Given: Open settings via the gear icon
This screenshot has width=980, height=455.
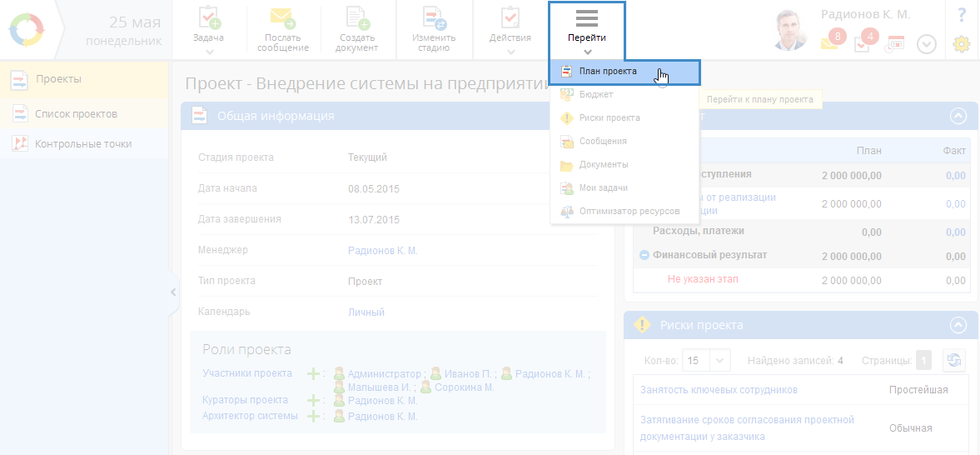Looking at the screenshot, I should [962, 44].
